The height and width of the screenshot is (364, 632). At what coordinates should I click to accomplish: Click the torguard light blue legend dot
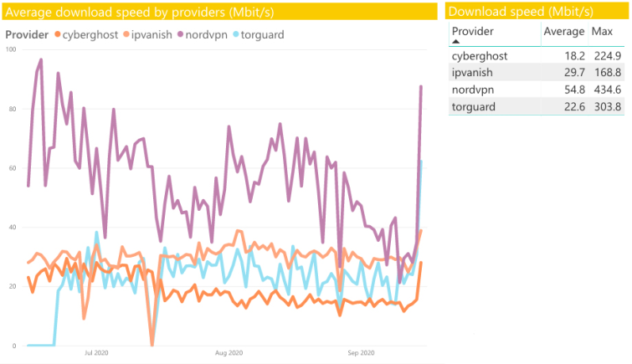236,34
